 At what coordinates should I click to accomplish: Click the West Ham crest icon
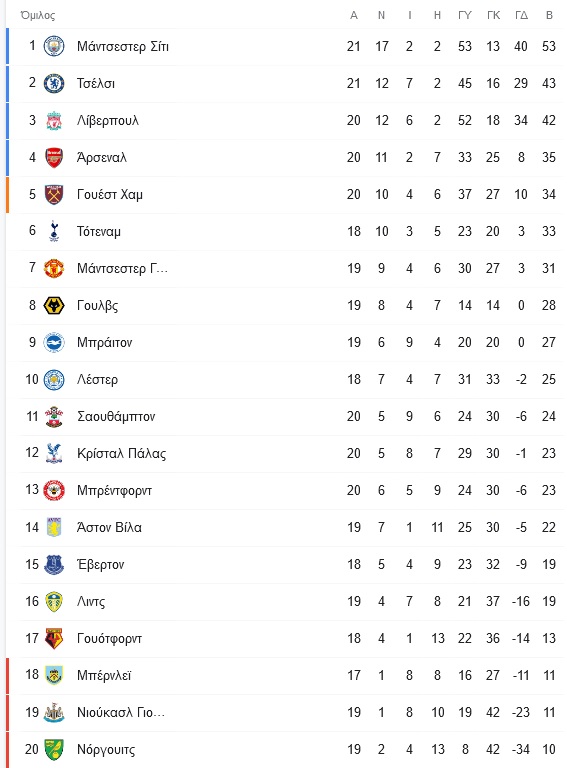[x=54, y=194]
